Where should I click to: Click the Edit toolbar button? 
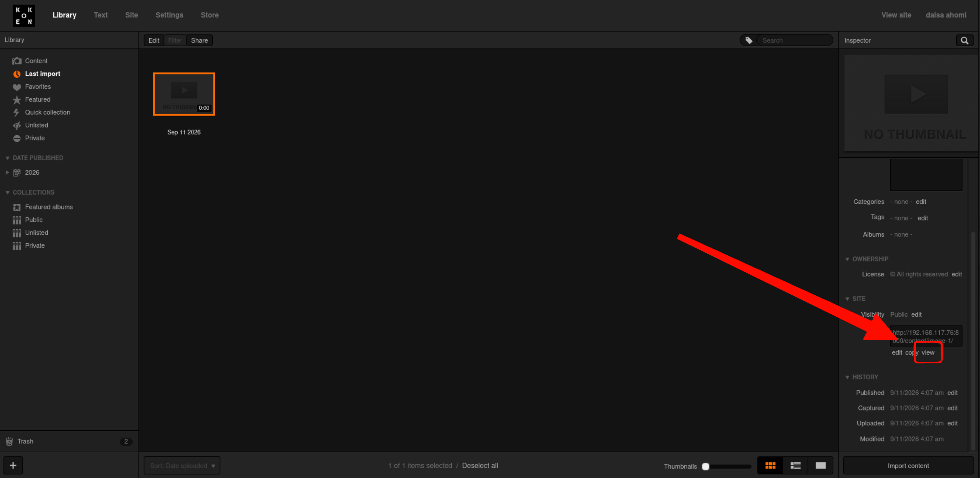pyautogui.click(x=154, y=40)
